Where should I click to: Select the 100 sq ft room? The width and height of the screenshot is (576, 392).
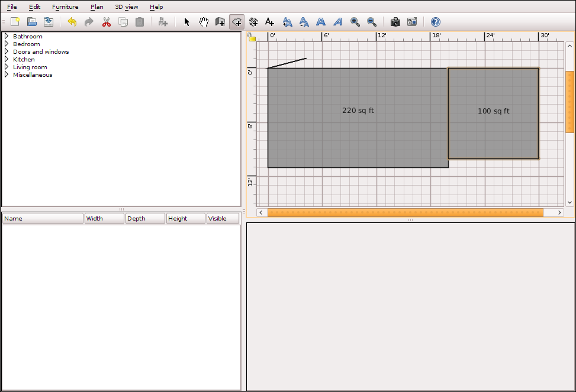pos(493,114)
